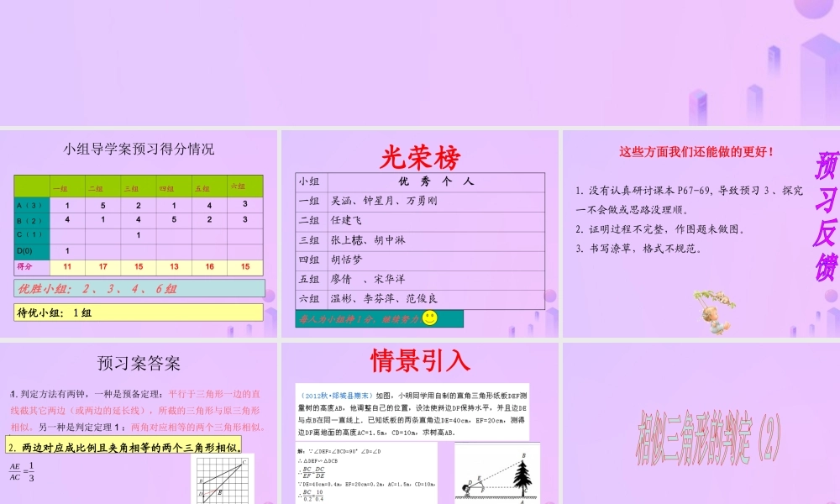Click the vertical 预习反馈 purple title
This screenshot has width=840, height=504.
[826, 216]
